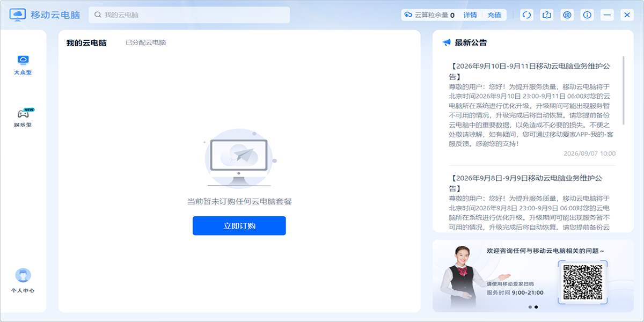
Task: Click the timestamp 2026/09/07 10:00
Action: coord(589,153)
